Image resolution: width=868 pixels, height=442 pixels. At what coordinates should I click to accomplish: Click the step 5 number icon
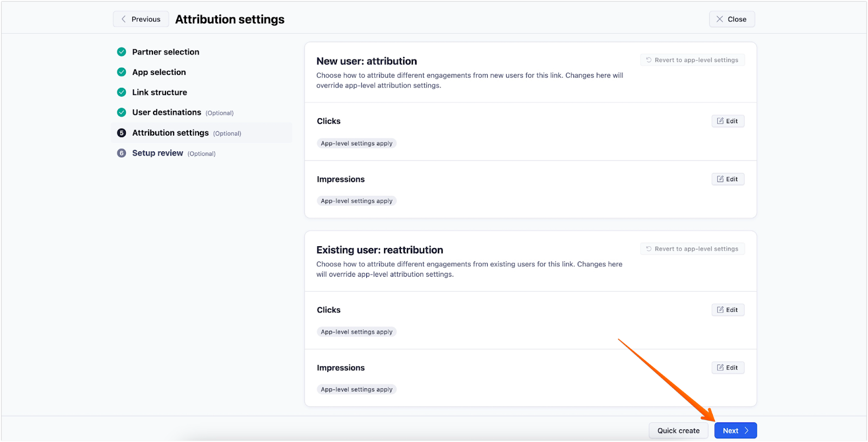pyautogui.click(x=122, y=133)
